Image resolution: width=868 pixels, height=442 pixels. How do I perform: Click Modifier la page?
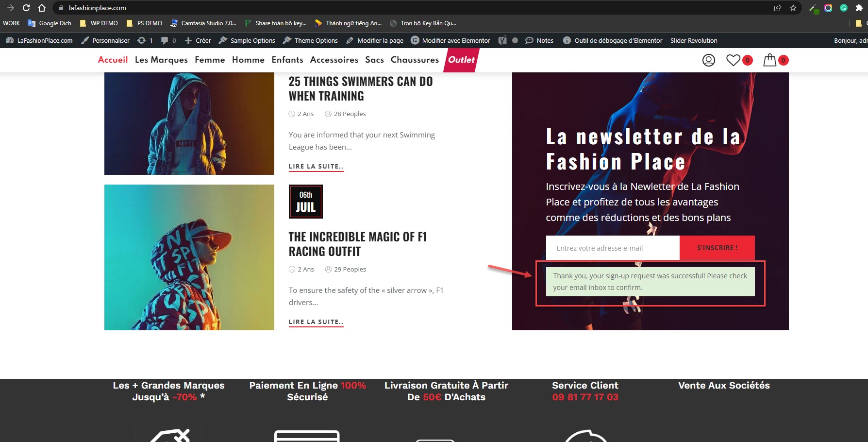374,40
